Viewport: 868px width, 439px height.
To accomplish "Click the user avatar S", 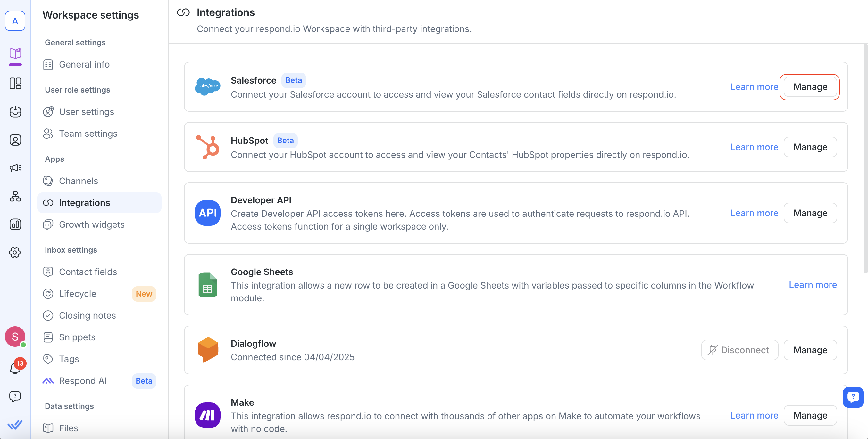I will (x=15, y=336).
